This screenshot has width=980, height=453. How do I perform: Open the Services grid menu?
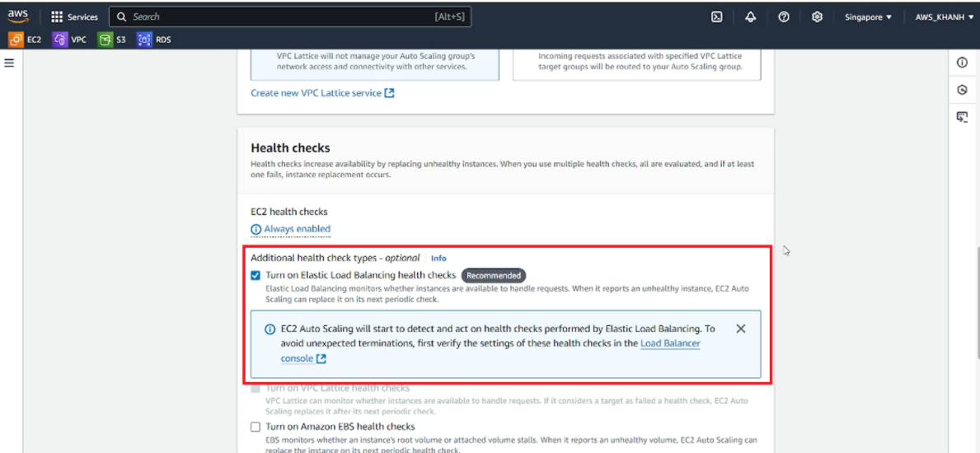74,16
